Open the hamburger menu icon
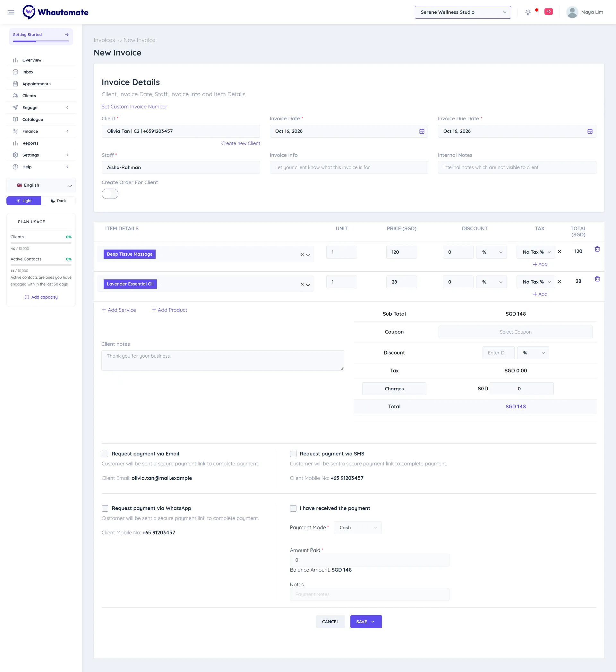Image resolution: width=616 pixels, height=672 pixels. coord(11,12)
